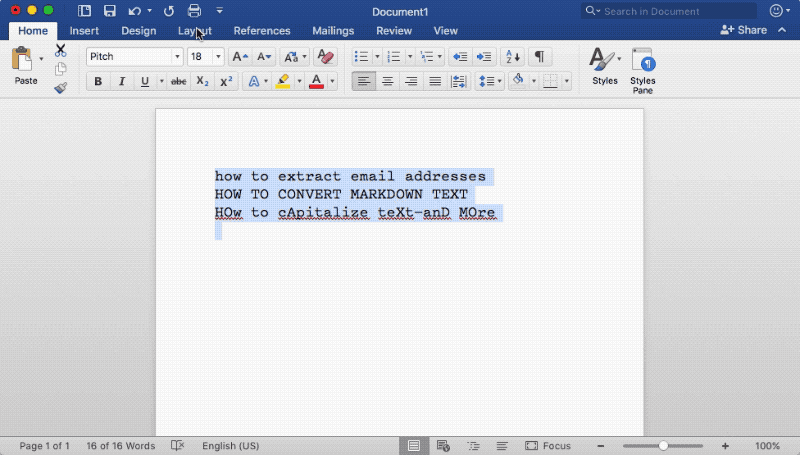This screenshot has width=800, height=455.
Task: Open the Styles Pane
Action: pyautogui.click(x=642, y=71)
